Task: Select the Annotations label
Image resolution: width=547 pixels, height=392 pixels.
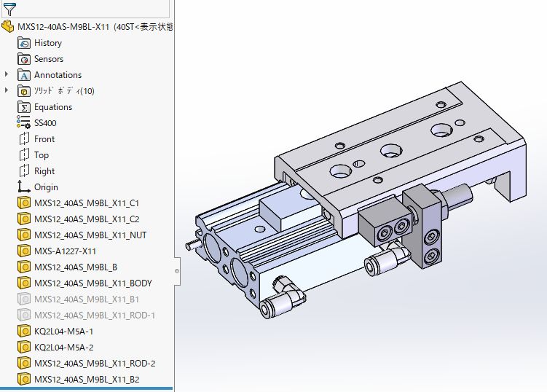Action: click(58, 75)
